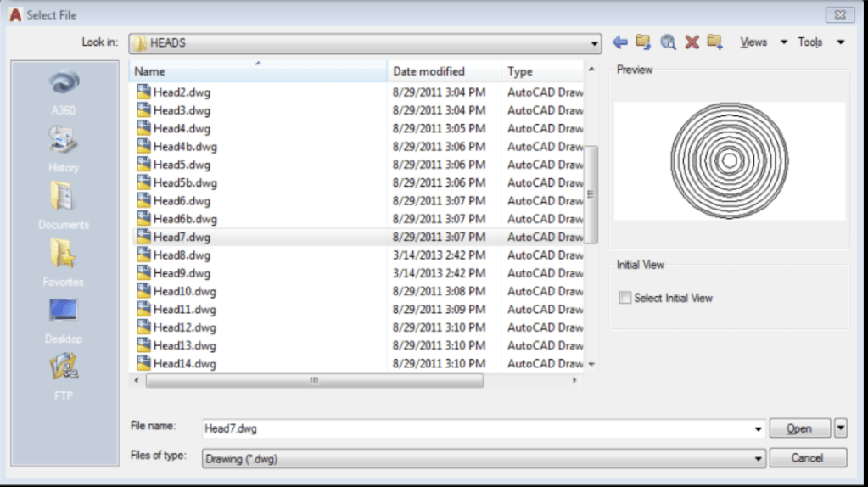Click the file icon next to Head14.dwg
The image size is (868, 487).
[x=144, y=363]
